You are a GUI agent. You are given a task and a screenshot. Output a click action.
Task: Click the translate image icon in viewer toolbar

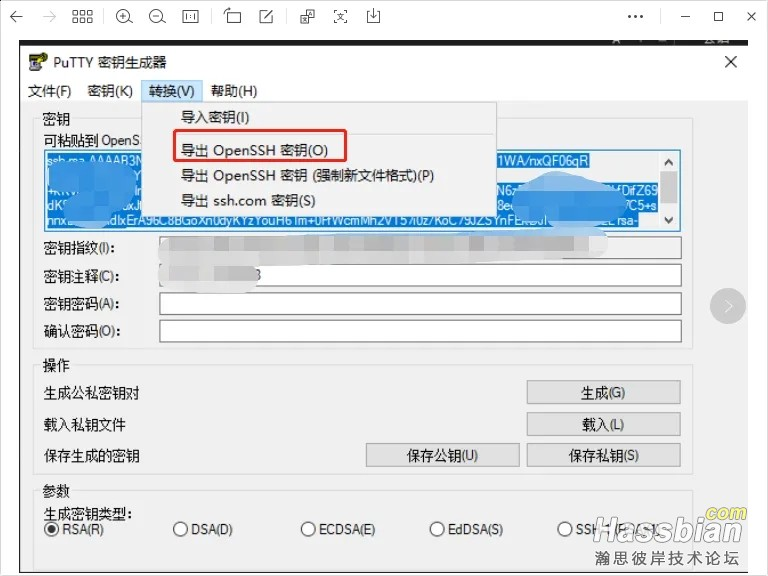pyautogui.click(x=307, y=17)
